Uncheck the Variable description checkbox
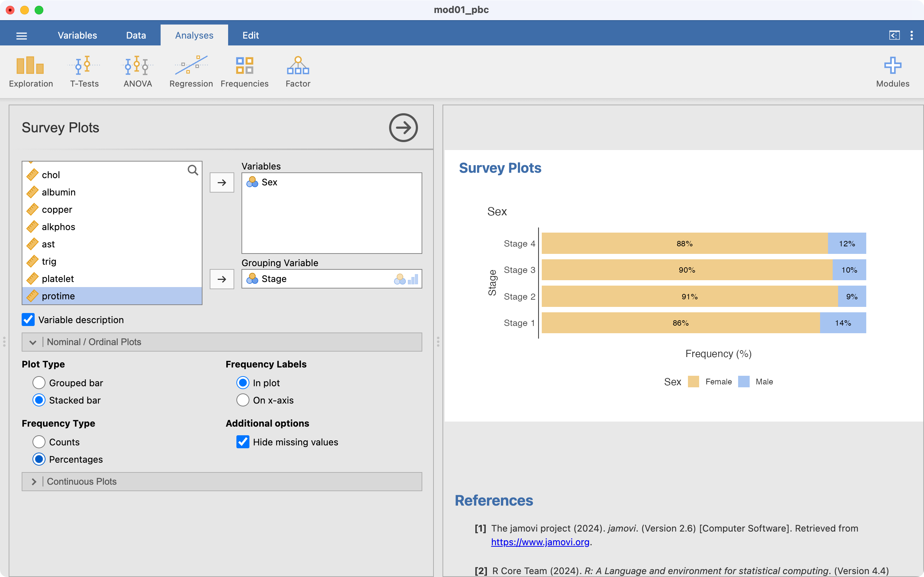Viewport: 924px width, 577px height. pos(28,320)
